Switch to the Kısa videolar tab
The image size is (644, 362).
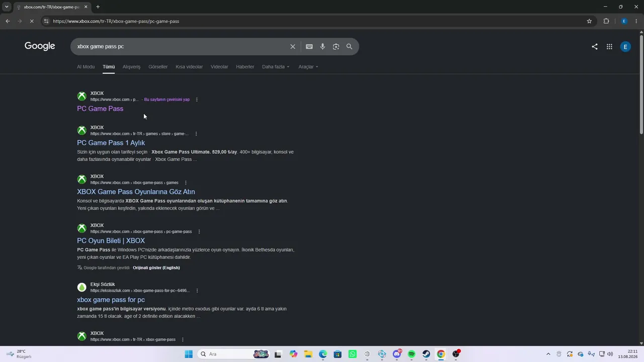coord(189,67)
